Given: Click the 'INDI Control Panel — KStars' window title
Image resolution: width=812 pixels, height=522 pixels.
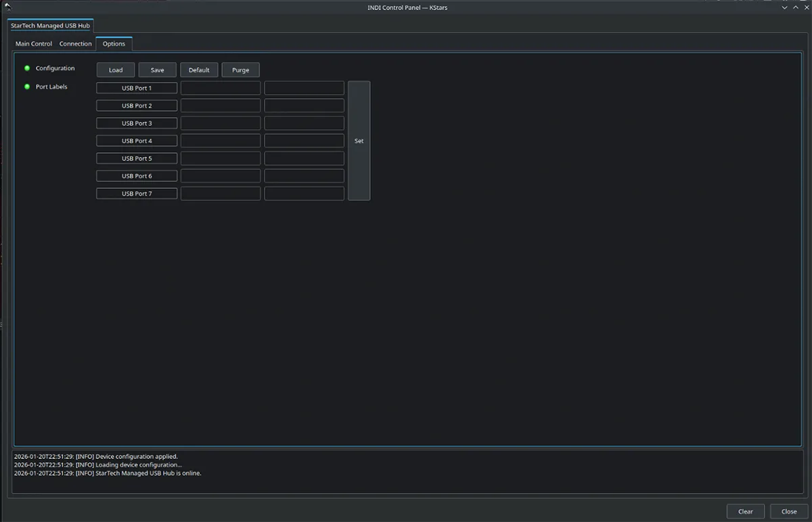Looking at the screenshot, I should coord(407,7).
